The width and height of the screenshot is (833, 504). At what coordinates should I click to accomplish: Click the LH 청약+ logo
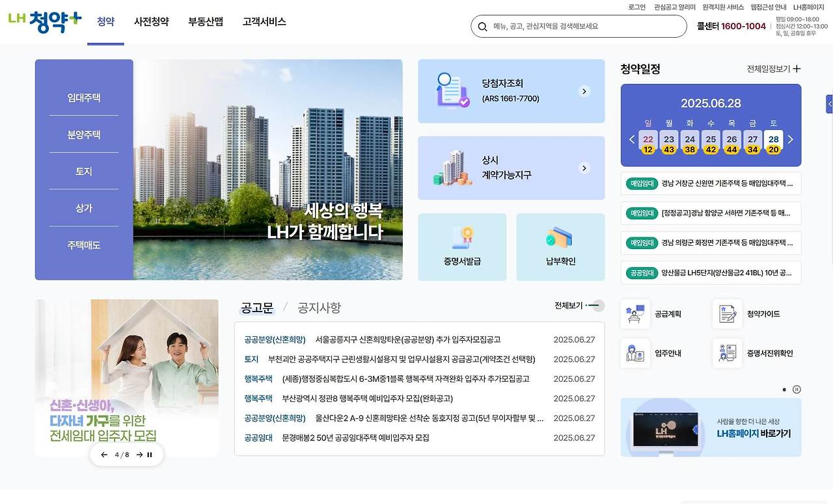pyautogui.click(x=45, y=21)
